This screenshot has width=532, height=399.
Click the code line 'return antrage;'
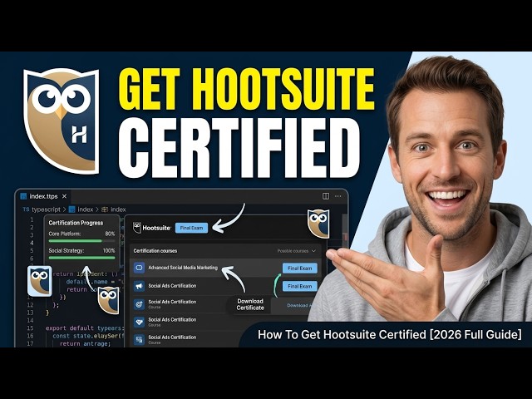tap(85, 343)
